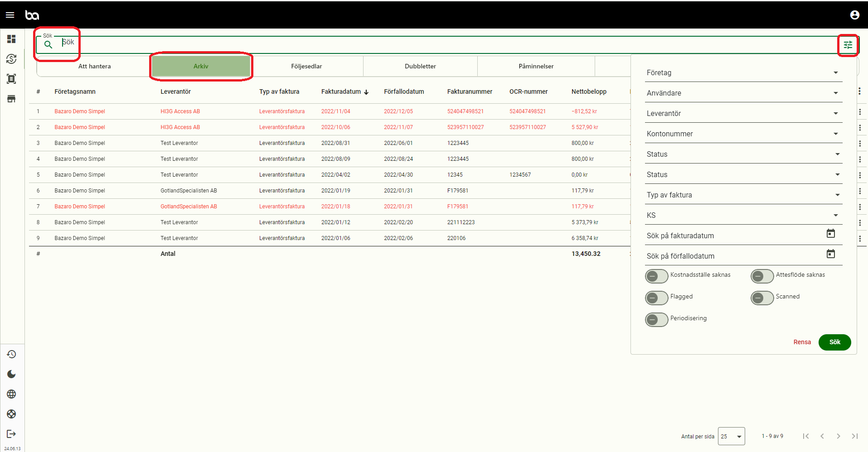Toggle the filter panel settings icon
This screenshot has height=452, width=868.
[848, 45]
